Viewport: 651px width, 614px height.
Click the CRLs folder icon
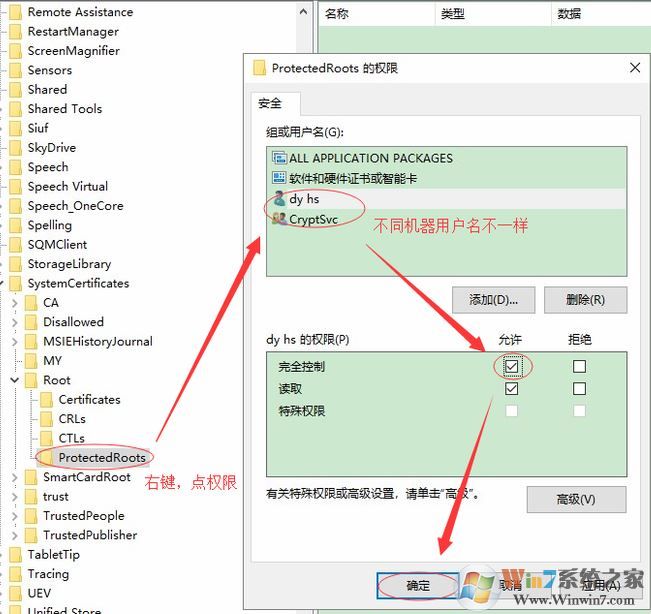(x=46, y=419)
